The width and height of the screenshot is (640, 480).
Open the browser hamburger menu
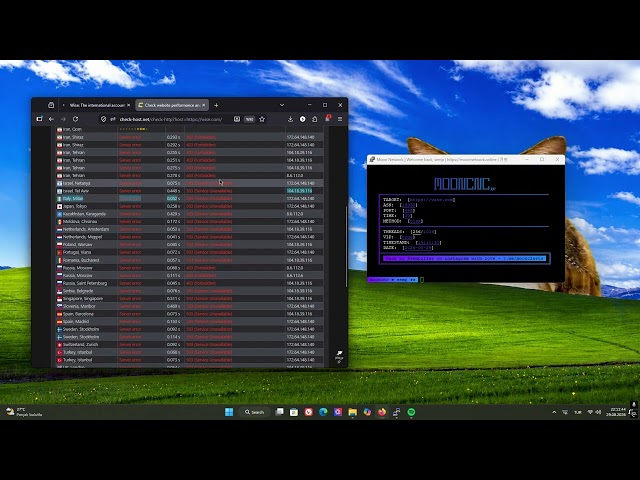340,119
